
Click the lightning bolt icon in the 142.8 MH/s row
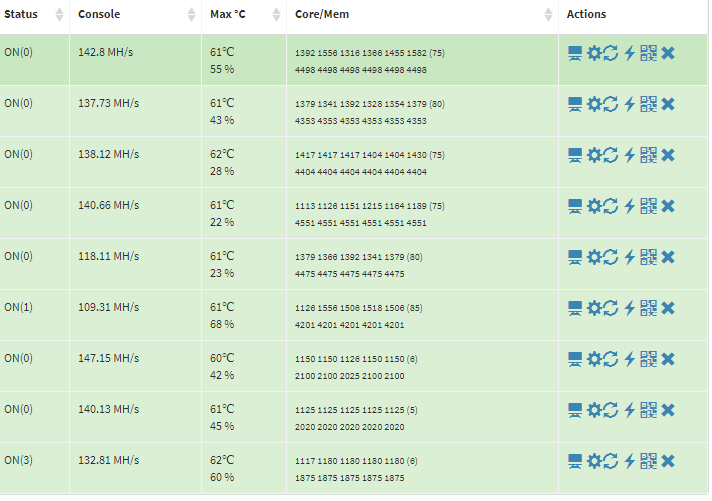(x=629, y=52)
